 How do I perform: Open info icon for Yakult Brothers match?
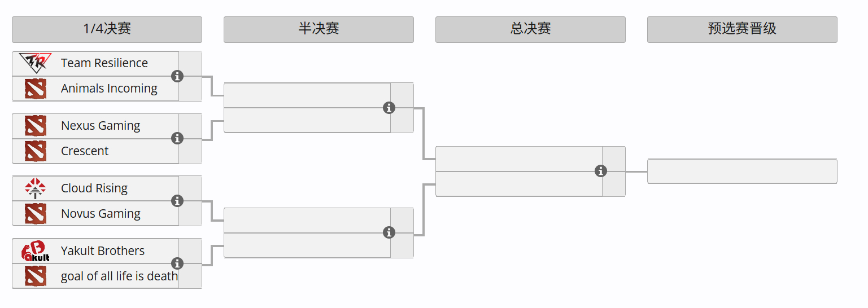177,263
